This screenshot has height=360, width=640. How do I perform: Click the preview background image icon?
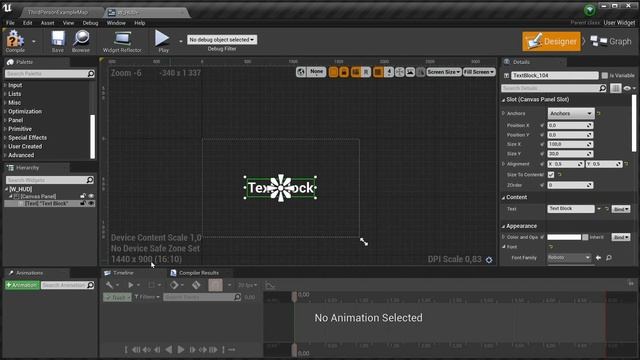(x=410, y=72)
